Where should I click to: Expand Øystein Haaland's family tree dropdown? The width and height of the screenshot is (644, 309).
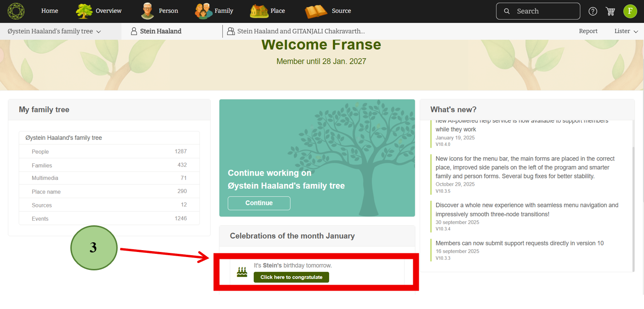(x=54, y=31)
